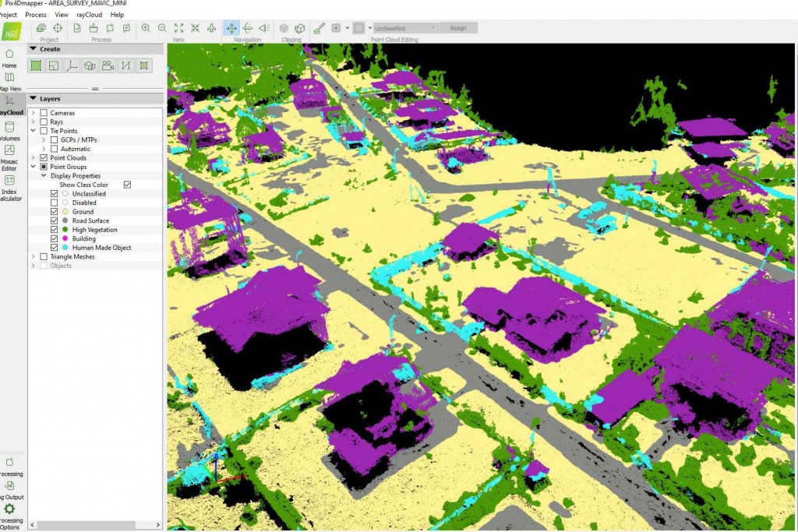798x532 pixels.
Task: Click the Zoom In toolbar icon
Action: click(x=146, y=28)
